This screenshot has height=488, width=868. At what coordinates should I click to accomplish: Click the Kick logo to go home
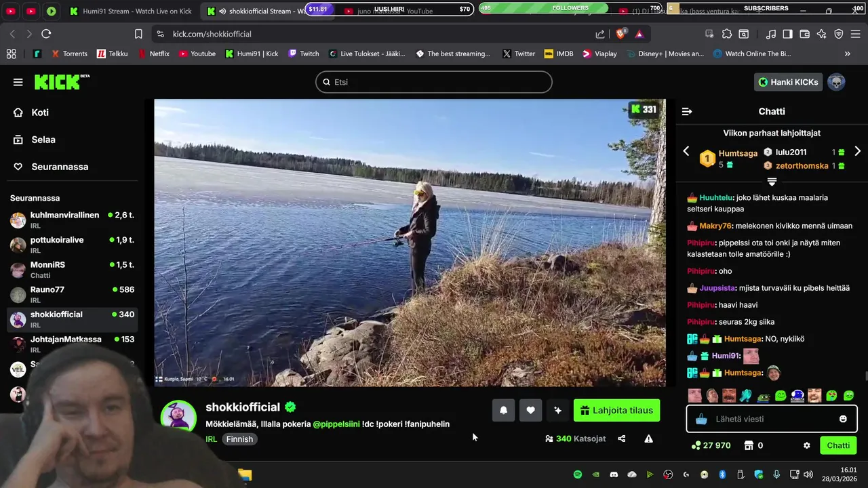tap(62, 81)
